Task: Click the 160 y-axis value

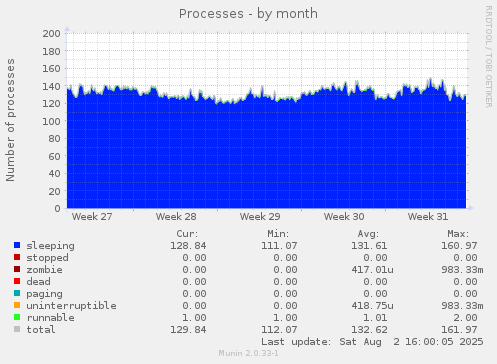Action: pos(51,69)
